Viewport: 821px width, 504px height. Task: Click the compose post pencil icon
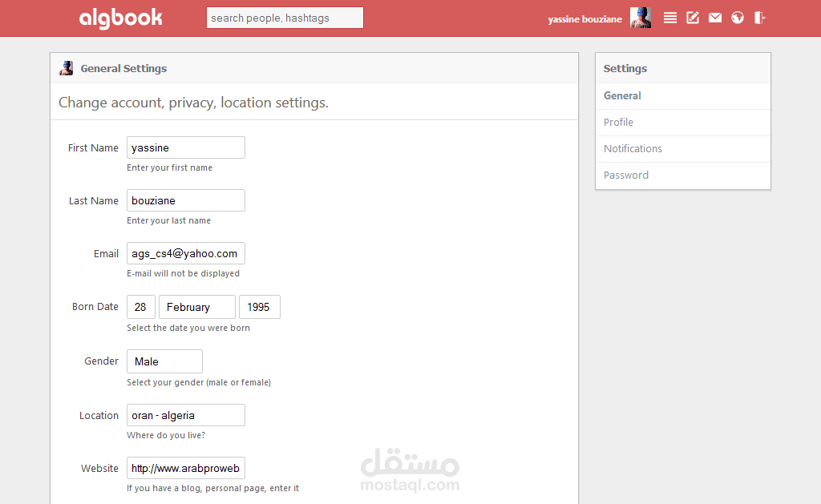(692, 18)
